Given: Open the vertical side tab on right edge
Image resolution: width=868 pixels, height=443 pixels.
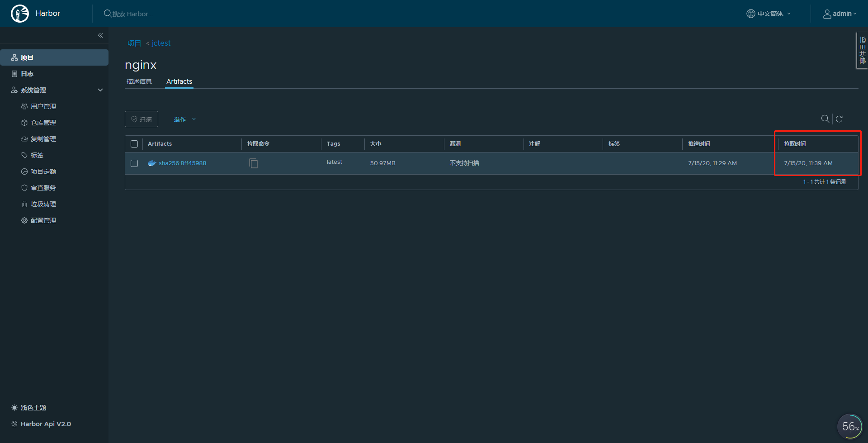Looking at the screenshot, I should pos(862,50).
